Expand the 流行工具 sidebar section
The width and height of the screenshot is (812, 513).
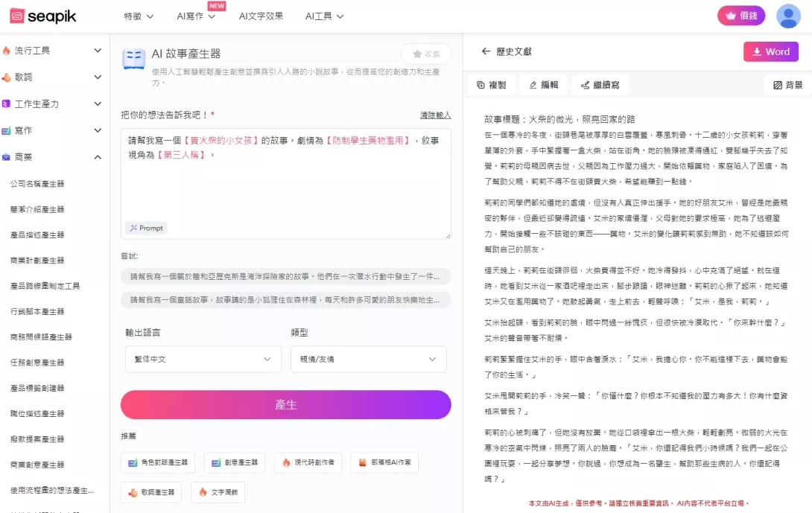(x=98, y=51)
